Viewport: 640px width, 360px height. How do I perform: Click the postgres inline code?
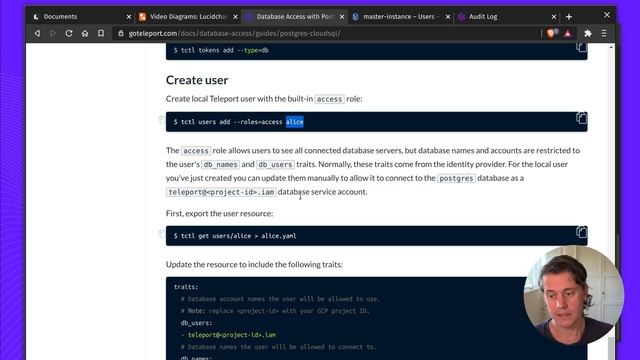(x=456, y=178)
